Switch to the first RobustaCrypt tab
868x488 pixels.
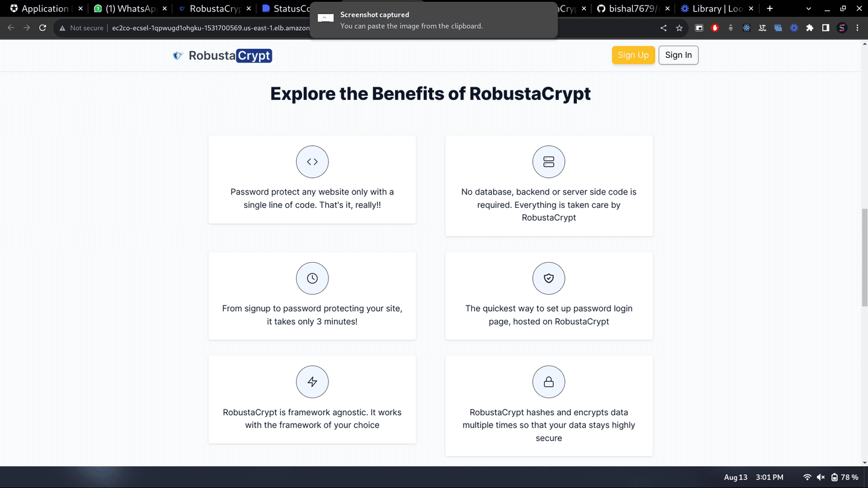(215, 8)
